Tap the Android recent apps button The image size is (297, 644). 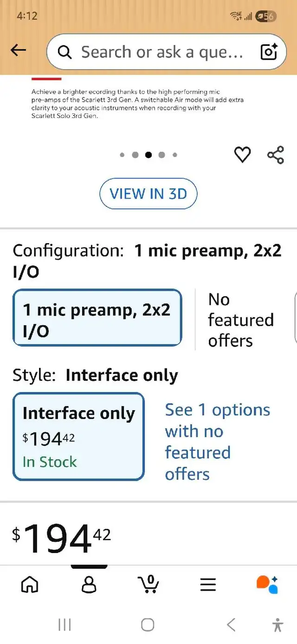click(x=65, y=625)
